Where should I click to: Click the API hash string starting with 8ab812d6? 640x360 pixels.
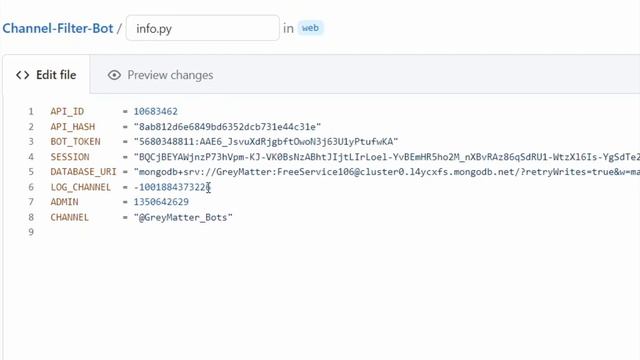click(x=227, y=127)
